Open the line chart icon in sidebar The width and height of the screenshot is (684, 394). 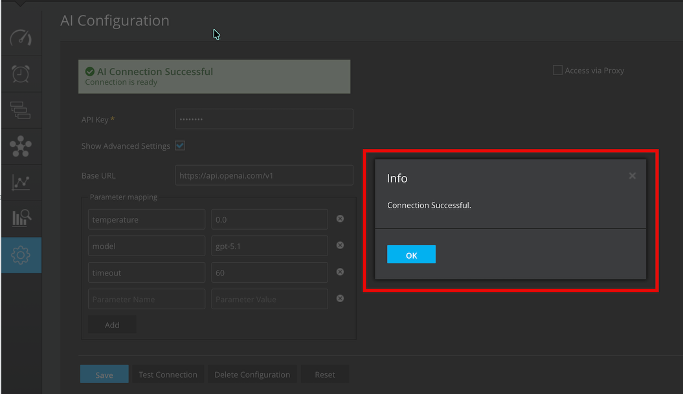point(21,182)
